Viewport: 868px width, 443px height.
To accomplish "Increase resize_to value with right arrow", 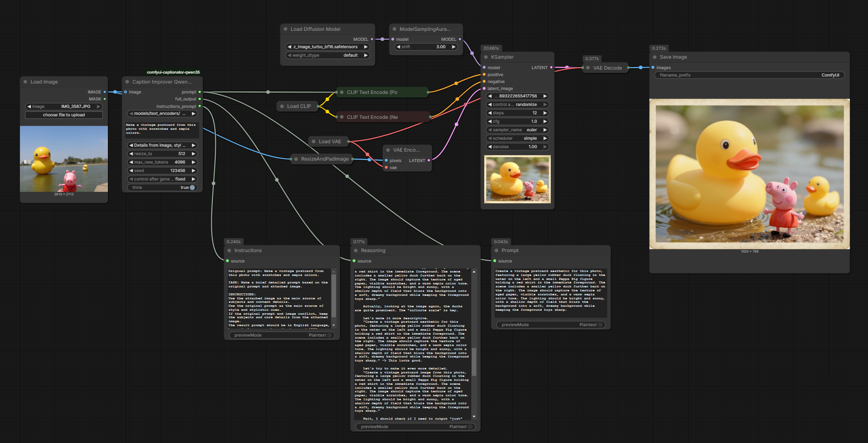I will point(193,154).
